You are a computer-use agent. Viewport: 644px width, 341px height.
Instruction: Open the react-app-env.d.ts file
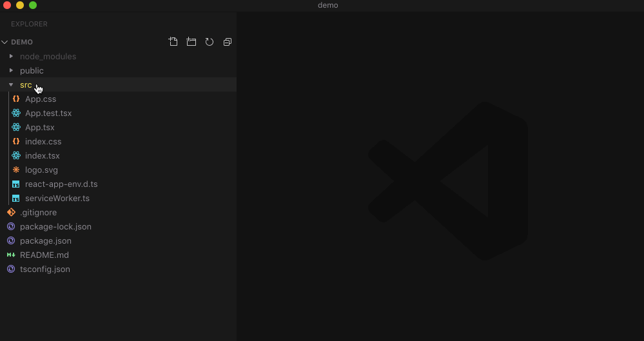coord(61,184)
